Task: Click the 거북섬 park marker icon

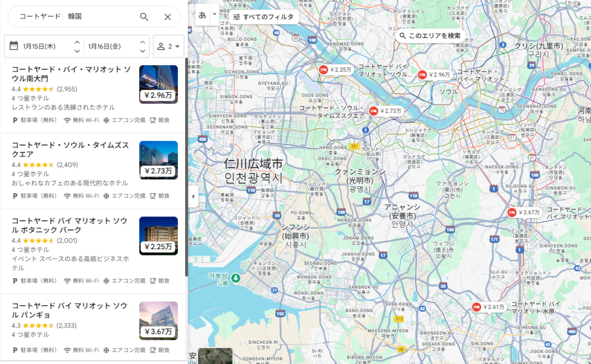Action: point(235,279)
